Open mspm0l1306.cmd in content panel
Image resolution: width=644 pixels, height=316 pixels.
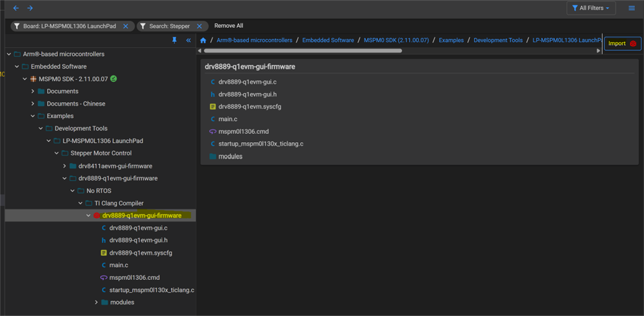pyautogui.click(x=243, y=132)
